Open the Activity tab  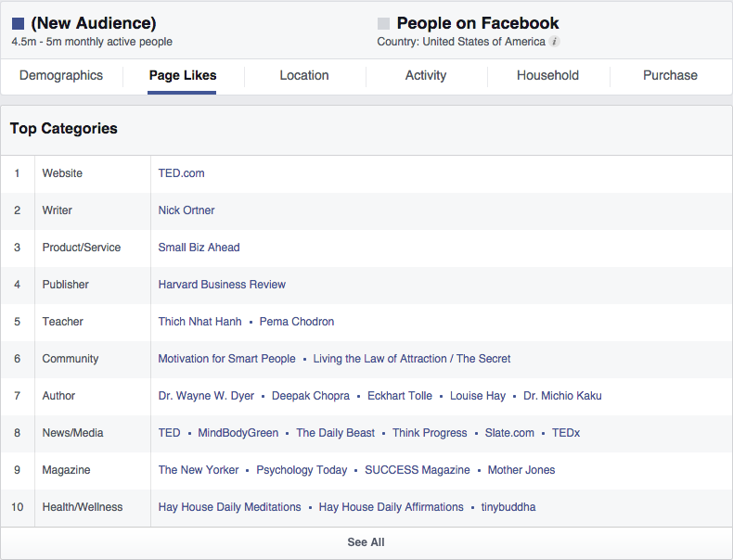tap(426, 75)
